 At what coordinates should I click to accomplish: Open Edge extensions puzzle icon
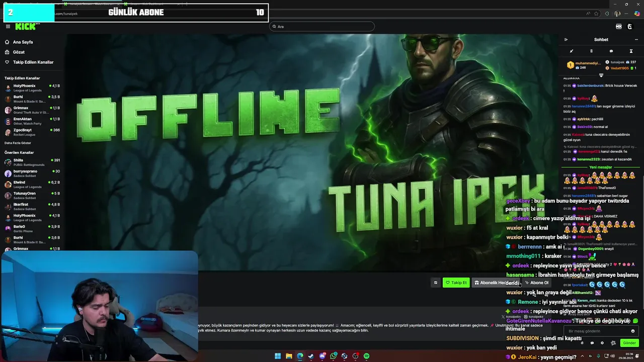coord(607,14)
